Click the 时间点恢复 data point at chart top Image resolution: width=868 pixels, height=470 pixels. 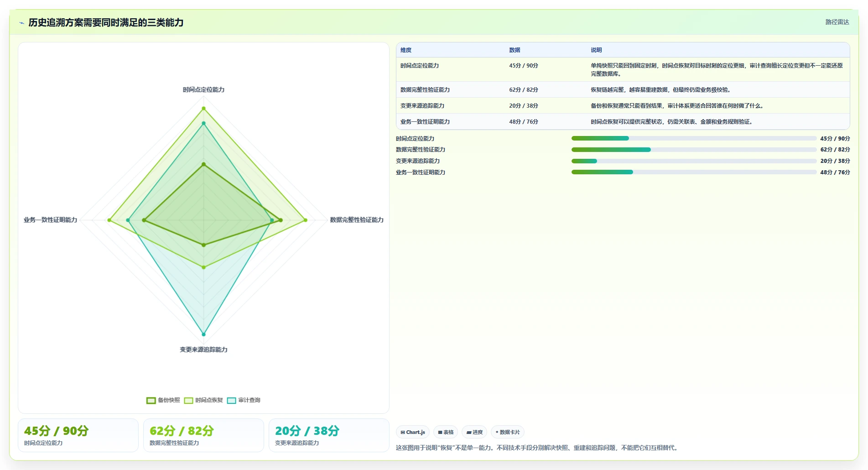[203, 109]
